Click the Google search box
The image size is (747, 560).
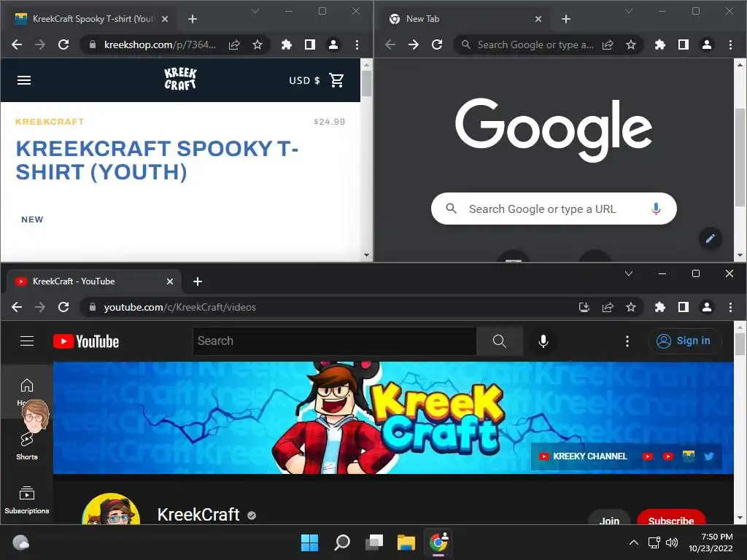click(554, 209)
